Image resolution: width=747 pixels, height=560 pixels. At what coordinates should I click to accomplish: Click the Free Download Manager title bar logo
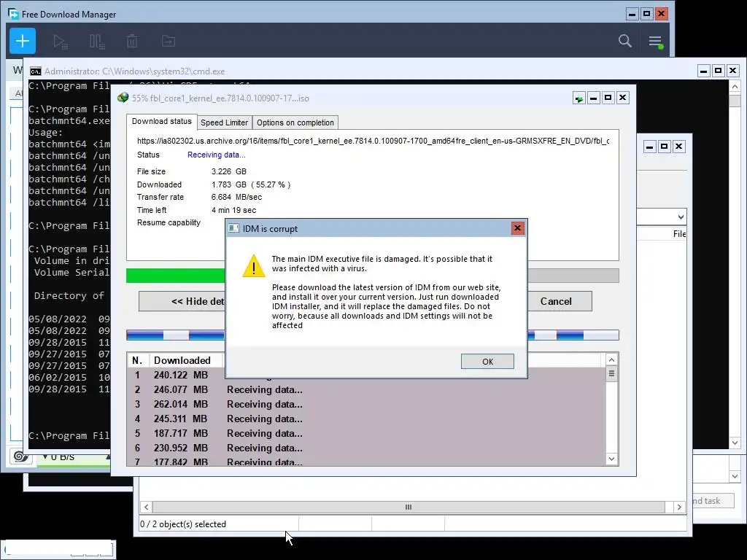click(x=13, y=14)
